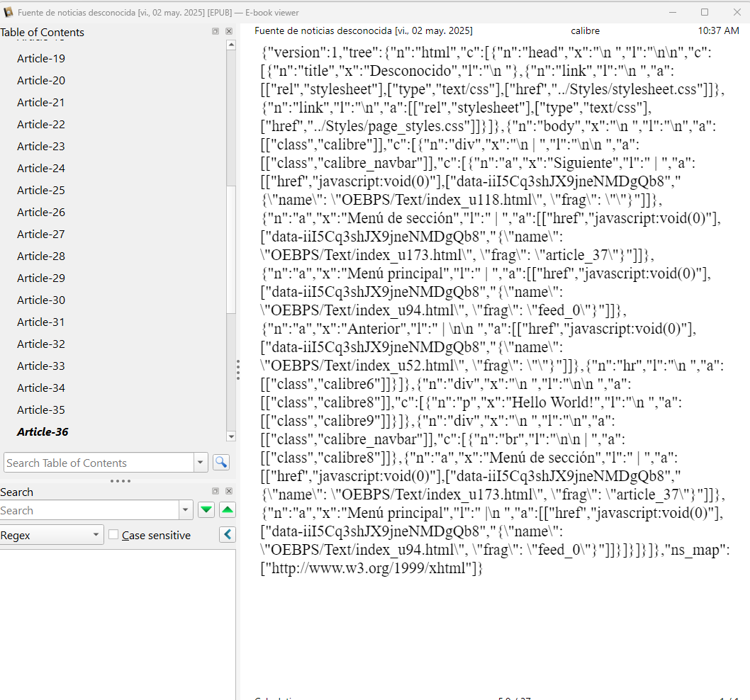Click the calibre label in viewer header
This screenshot has height=700, width=750.
(x=585, y=30)
